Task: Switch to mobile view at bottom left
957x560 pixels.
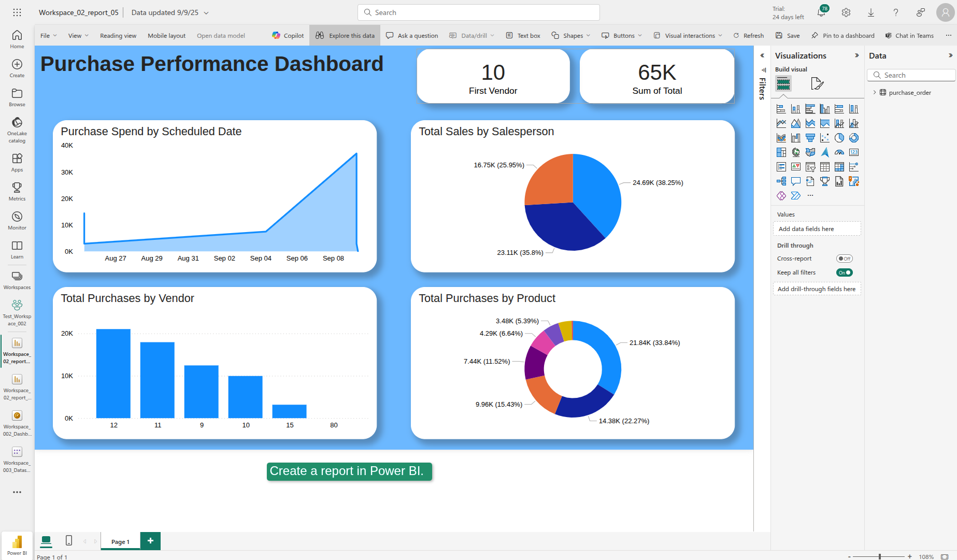Action: (69, 540)
